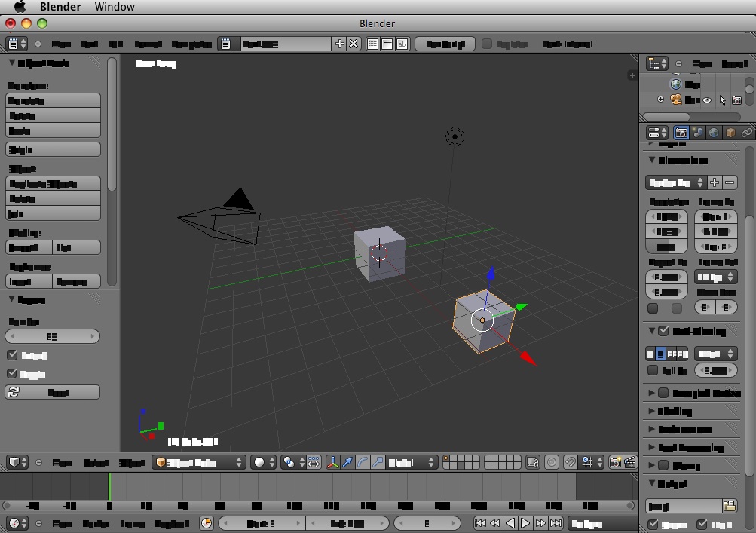Toggle the 3D manipulator axis icon
This screenshot has width=756, height=533.
click(332, 462)
